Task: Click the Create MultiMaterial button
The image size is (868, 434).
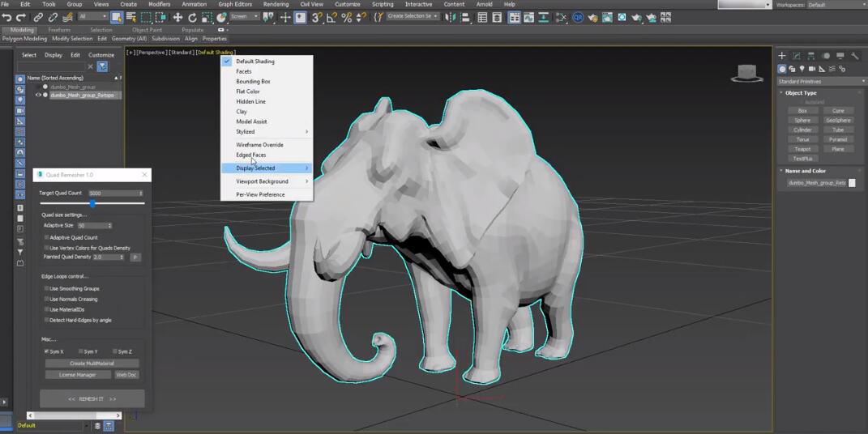Action: click(x=92, y=364)
